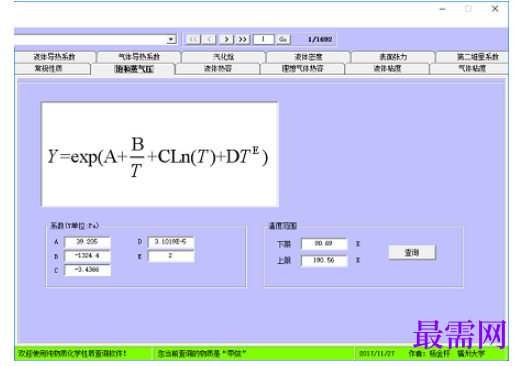Click coefficient E field showing 2
The image size is (525, 366).
pos(171,256)
